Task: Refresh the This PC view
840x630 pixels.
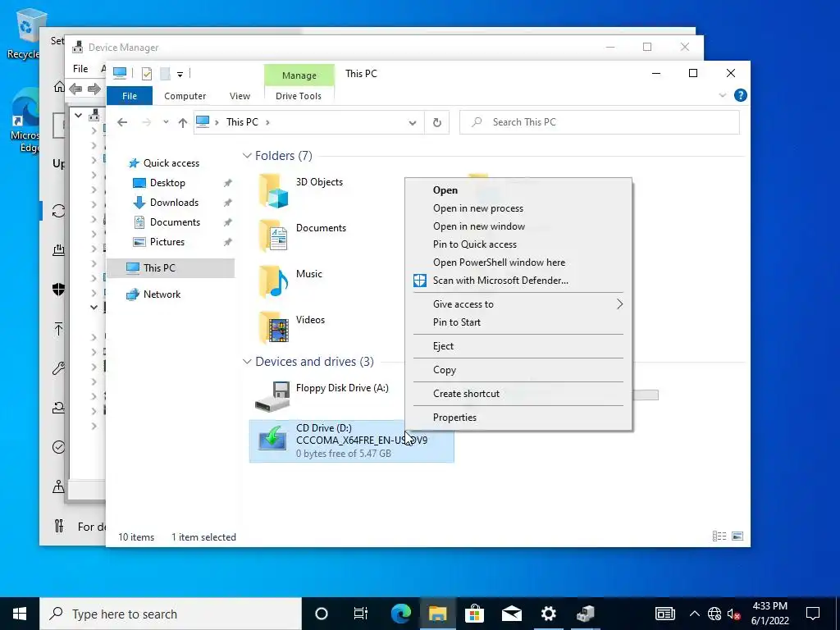Action: pyautogui.click(x=437, y=123)
